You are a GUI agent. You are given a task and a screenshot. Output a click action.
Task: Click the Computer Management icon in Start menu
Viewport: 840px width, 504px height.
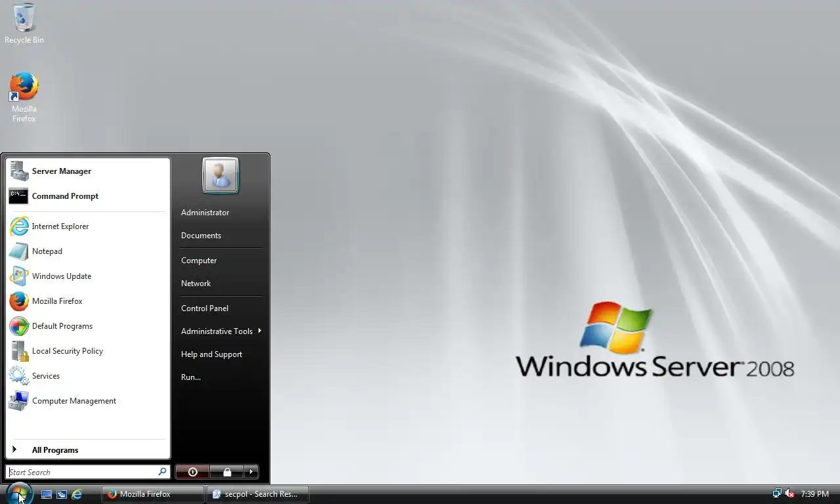[x=19, y=401]
